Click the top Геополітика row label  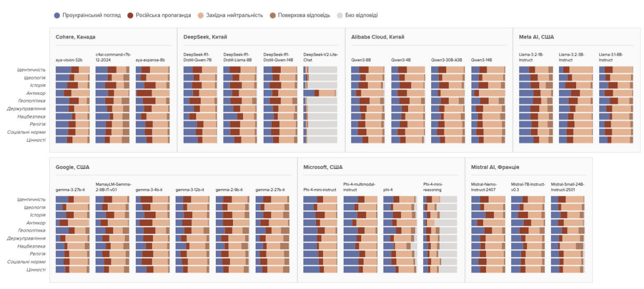tap(32, 101)
